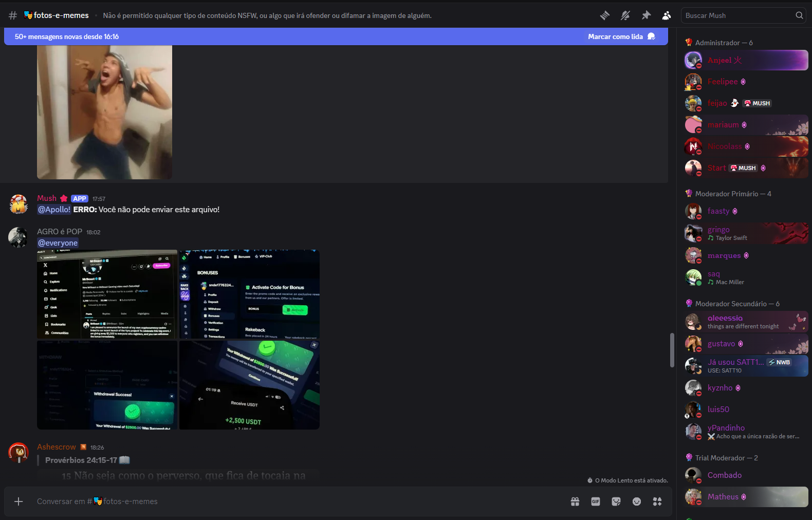The width and height of the screenshot is (812, 520).
Task: Open member gustavo profile
Action: tap(746, 344)
